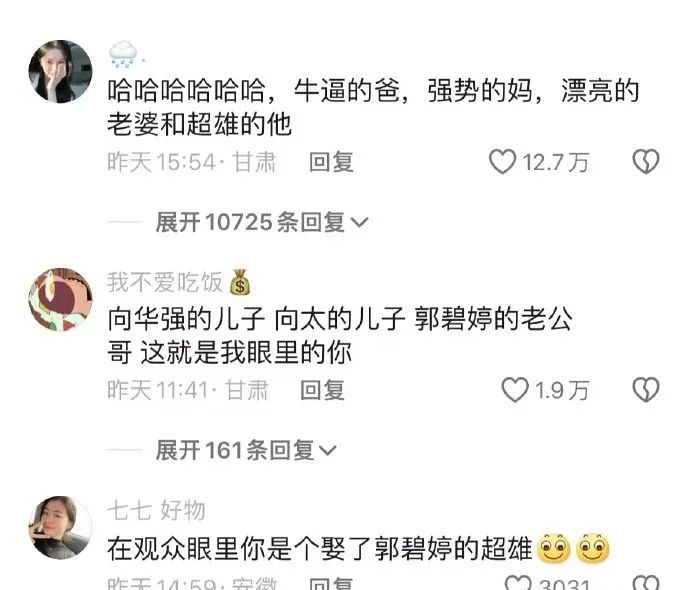Like the comment with 12.7万 likes

[x=503, y=161]
